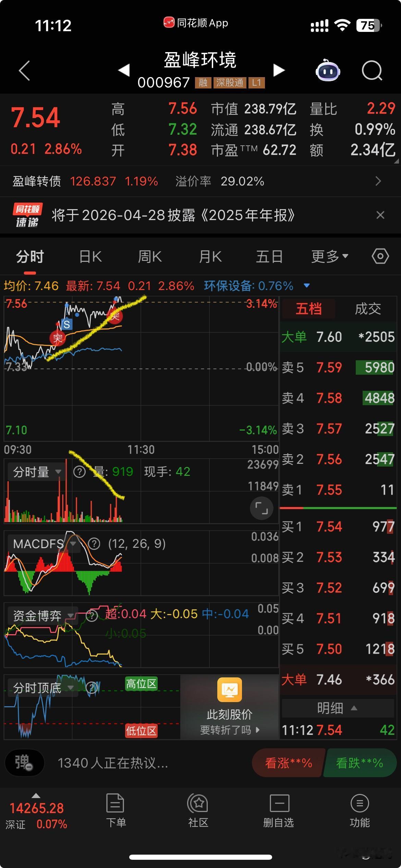Tap the fullscreen expand chart icon

tap(262, 508)
